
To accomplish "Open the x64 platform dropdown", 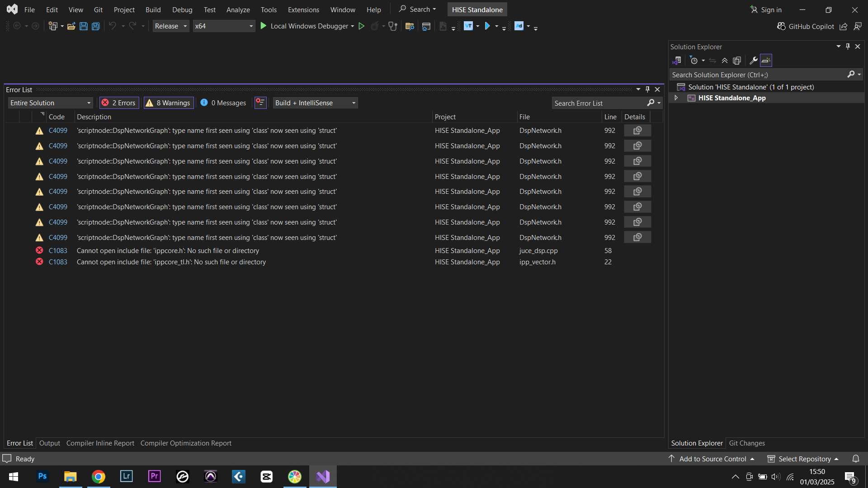I will 224,26.
